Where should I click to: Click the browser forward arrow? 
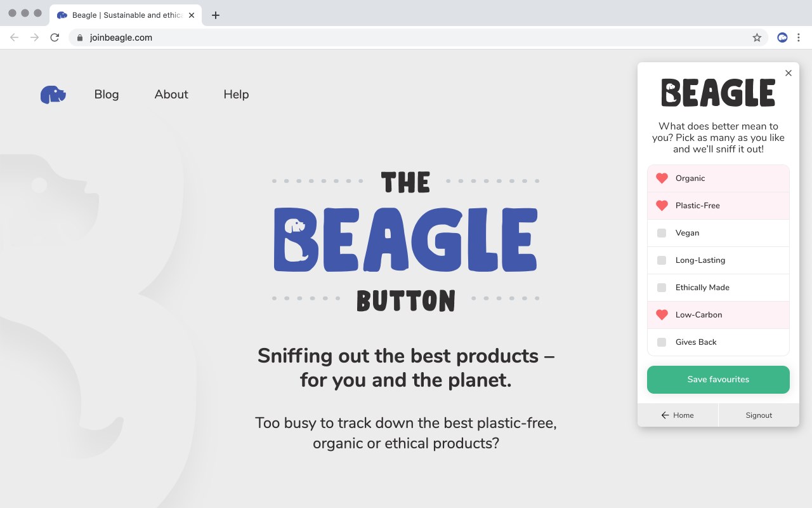point(34,37)
